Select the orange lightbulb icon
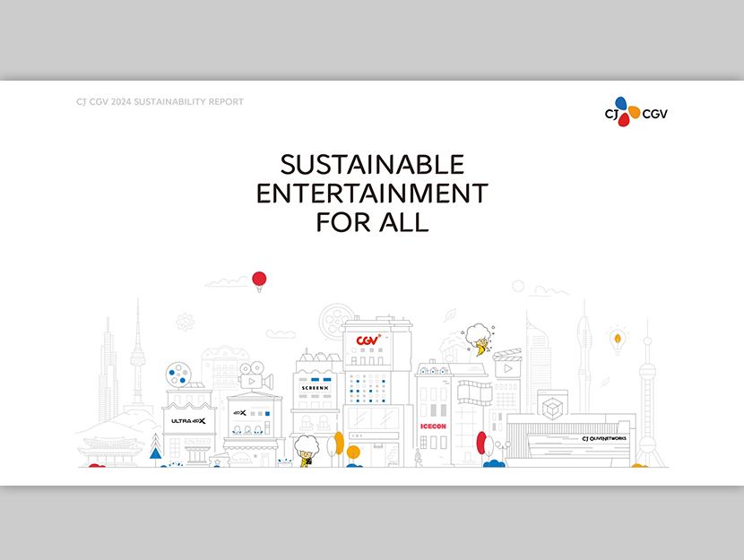 pyautogui.click(x=617, y=340)
